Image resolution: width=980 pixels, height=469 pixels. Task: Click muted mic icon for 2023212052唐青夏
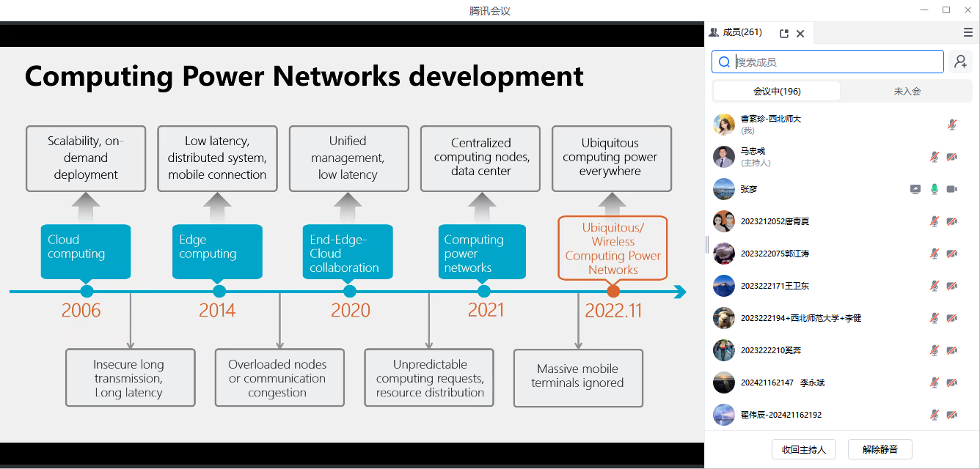[935, 221]
